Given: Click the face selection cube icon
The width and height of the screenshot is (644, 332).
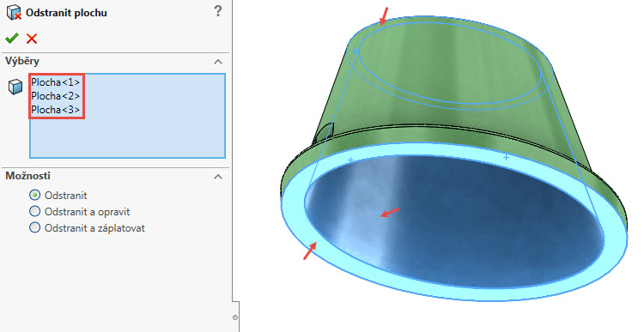Looking at the screenshot, I should pos(15,87).
